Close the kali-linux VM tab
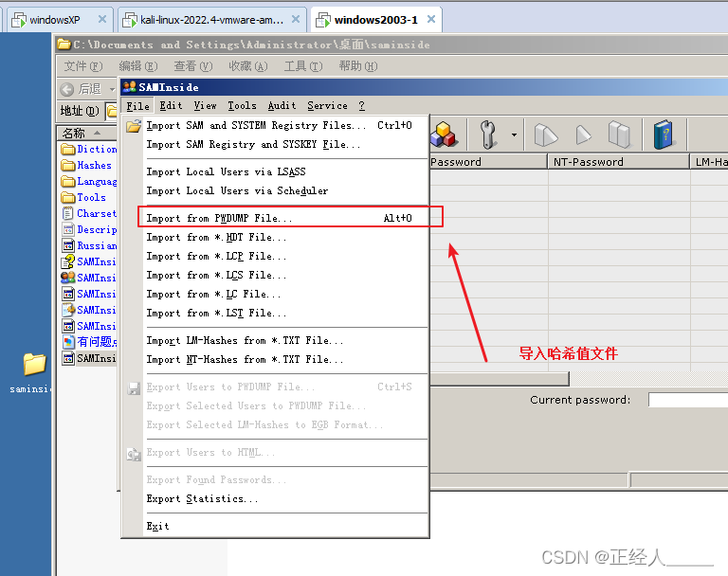This screenshot has height=576, width=728. [296, 20]
